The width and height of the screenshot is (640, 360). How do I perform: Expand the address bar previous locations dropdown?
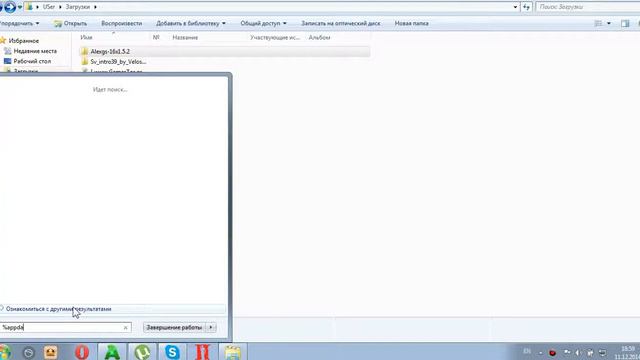515,7
